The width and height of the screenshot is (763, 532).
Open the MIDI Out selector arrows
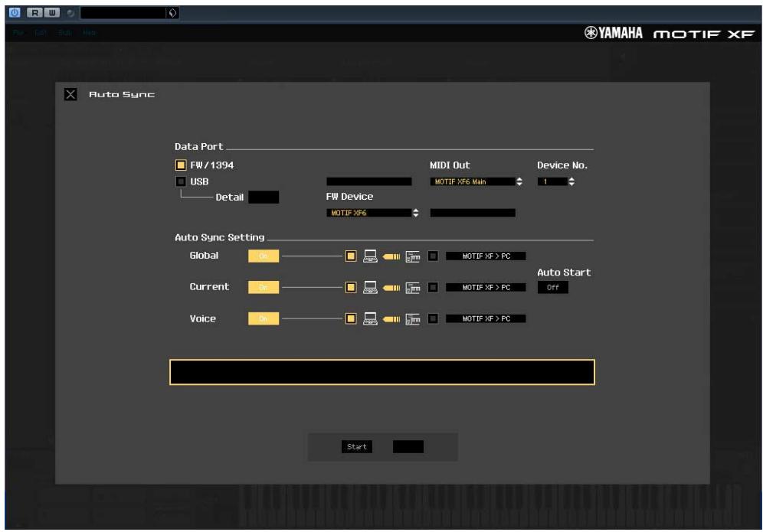click(519, 182)
